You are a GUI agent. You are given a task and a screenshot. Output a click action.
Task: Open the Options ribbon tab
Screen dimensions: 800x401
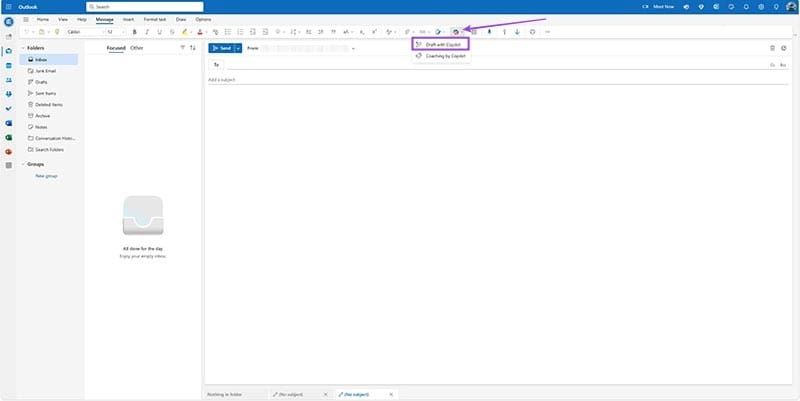tap(203, 19)
